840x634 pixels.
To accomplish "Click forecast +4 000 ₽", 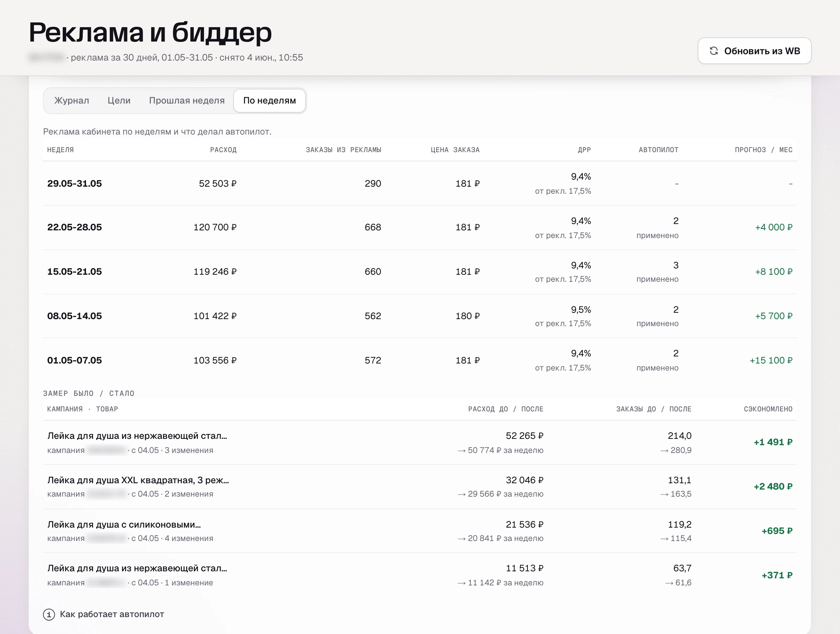I will pyautogui.click(x=773, y=228).
